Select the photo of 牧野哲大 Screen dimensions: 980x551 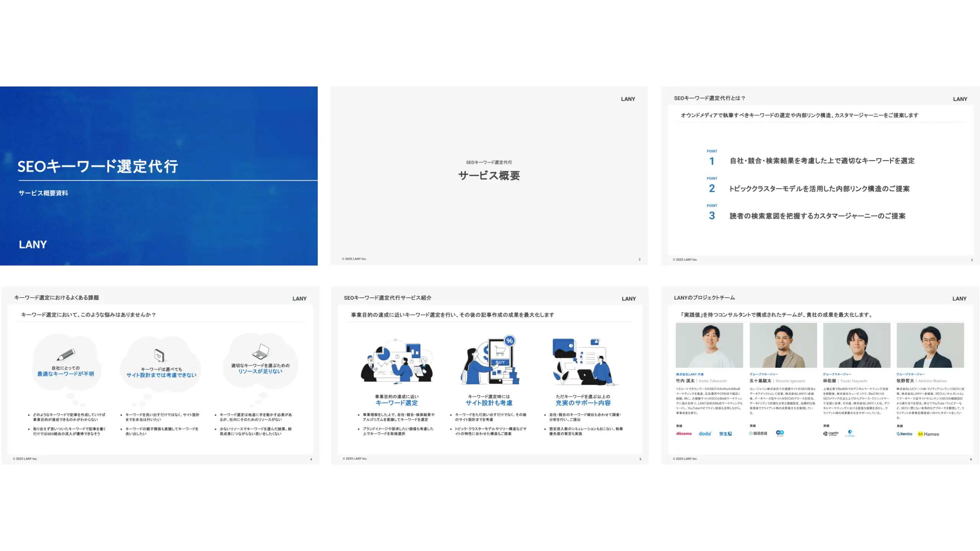pyautogui.click(x=930, y=345)
